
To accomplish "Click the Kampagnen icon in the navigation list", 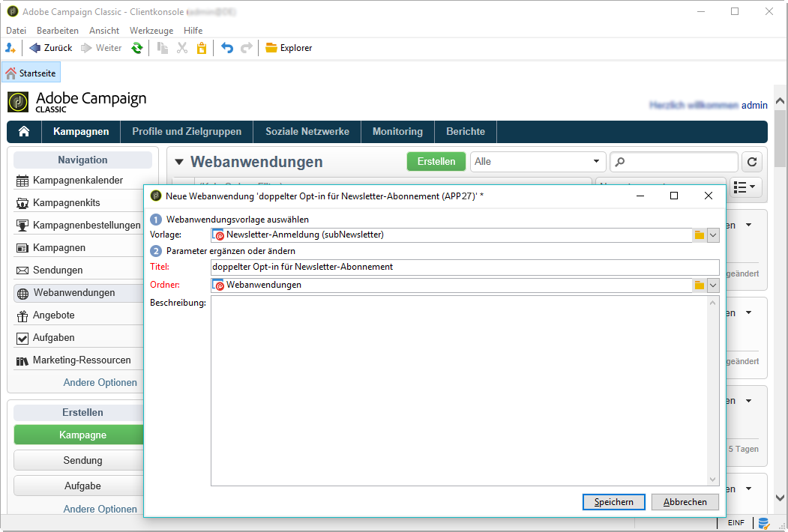I will pyautogui.click(x=22, y=248).
